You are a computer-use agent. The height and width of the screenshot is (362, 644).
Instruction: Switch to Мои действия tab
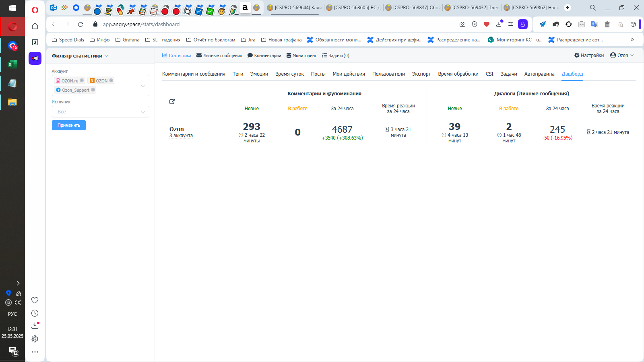click(x=349, y=74)
